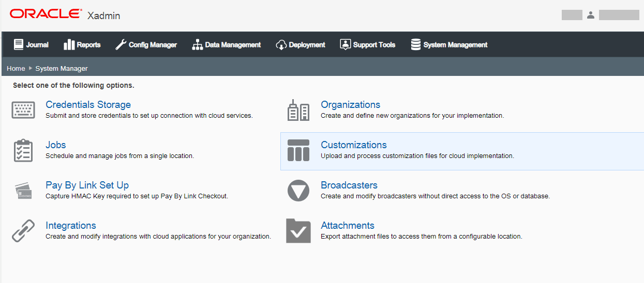Click the Organizations buildings icon
Viewport: 644px width, 283px height.
click(298, 110)
